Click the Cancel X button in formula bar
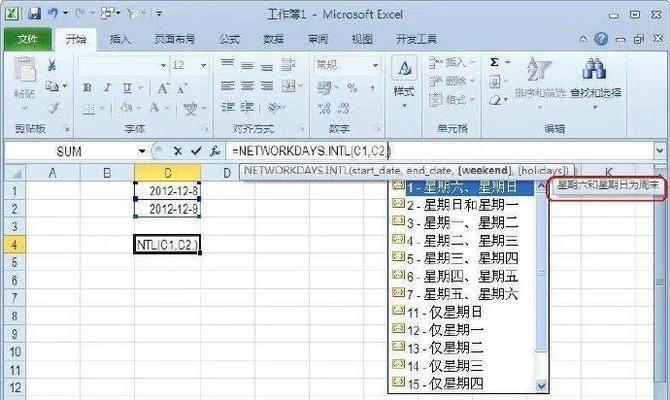 pyautogui.click(x=178, y=151)
